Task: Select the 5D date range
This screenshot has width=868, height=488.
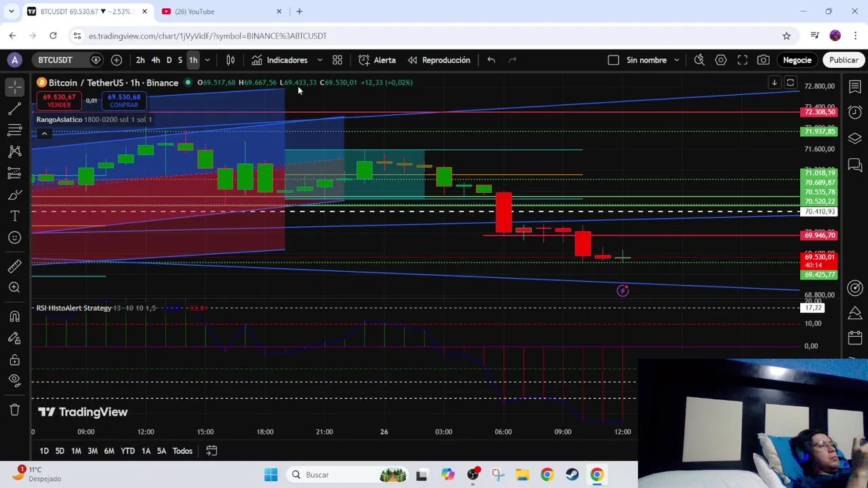Action: (x=60, y=451)
